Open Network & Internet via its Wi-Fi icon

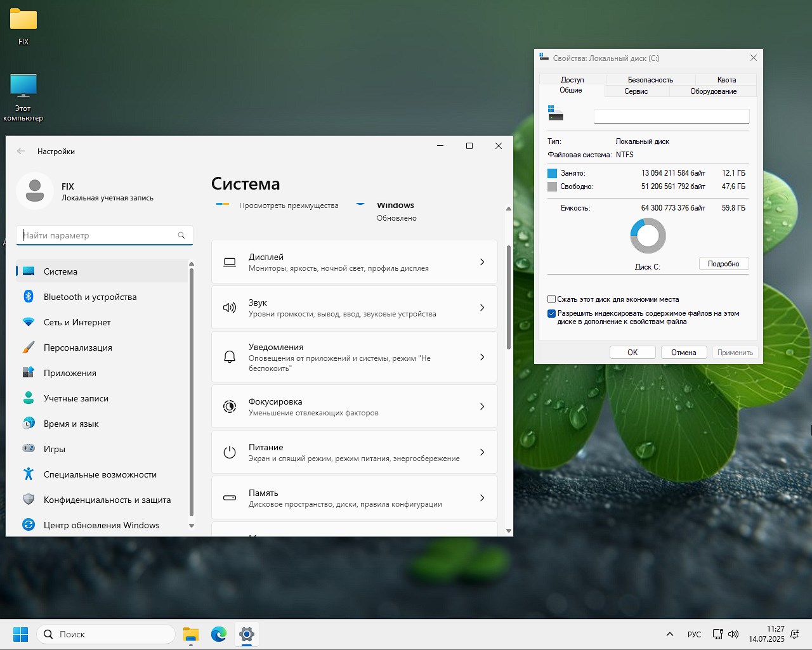click(x=29, y=322)
